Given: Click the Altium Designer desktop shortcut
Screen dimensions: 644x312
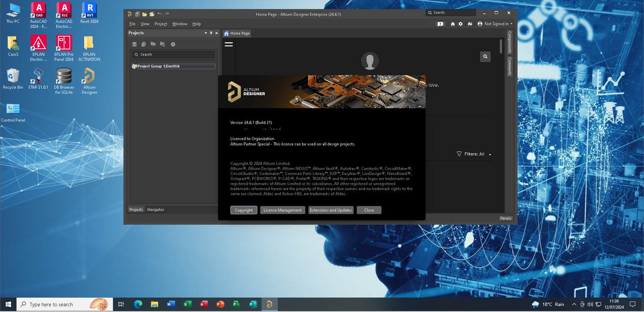Looking at the screenshot, I should 89,81.
